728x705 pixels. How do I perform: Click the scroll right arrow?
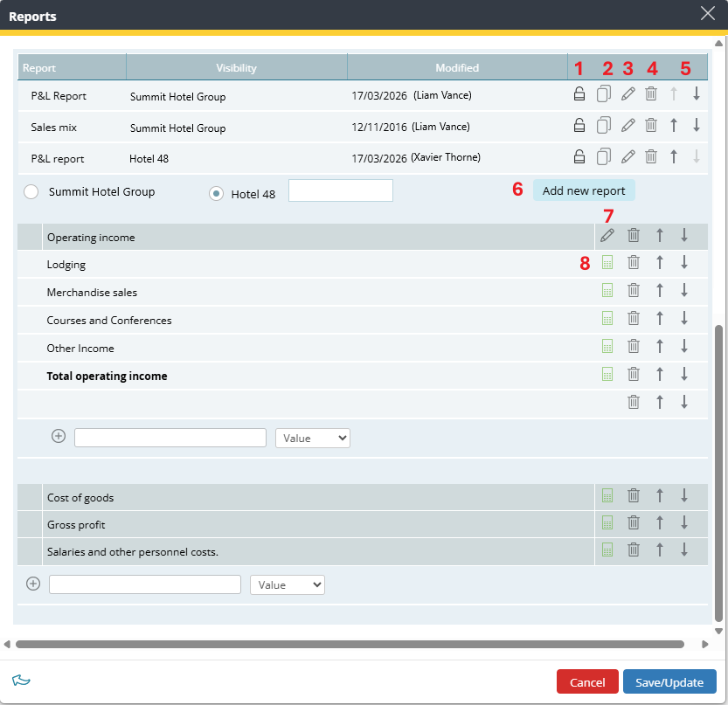pyautogui.click(x=704, y=644)
